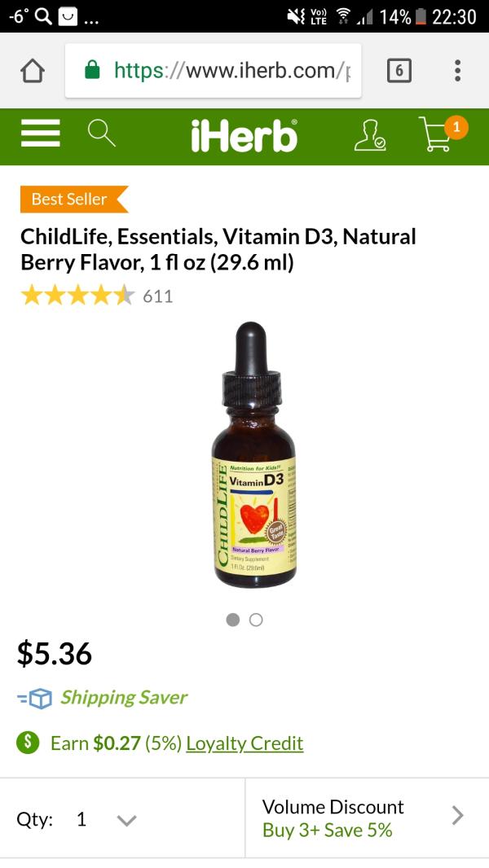
Task: Tap the green padlock security icon
Action: click(92, 70)
